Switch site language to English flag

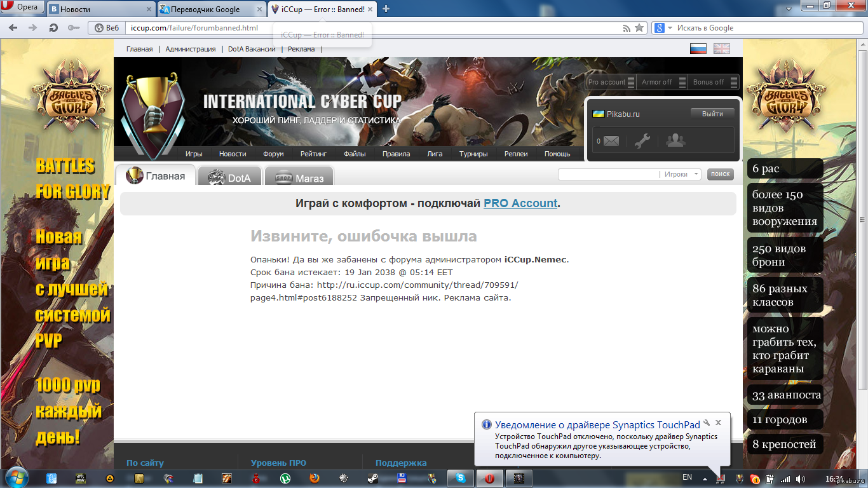721,48
